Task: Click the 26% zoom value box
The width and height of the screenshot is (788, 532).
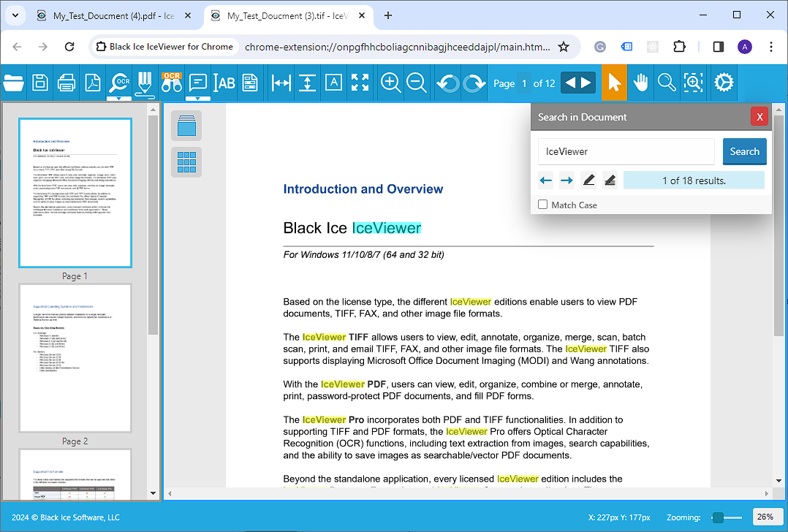Action: pos(768,517)
